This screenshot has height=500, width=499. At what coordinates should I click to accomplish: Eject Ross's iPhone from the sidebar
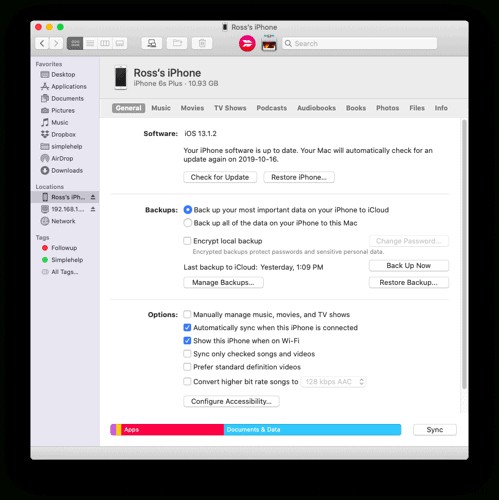pyautogui.click(x=93, y=197)
